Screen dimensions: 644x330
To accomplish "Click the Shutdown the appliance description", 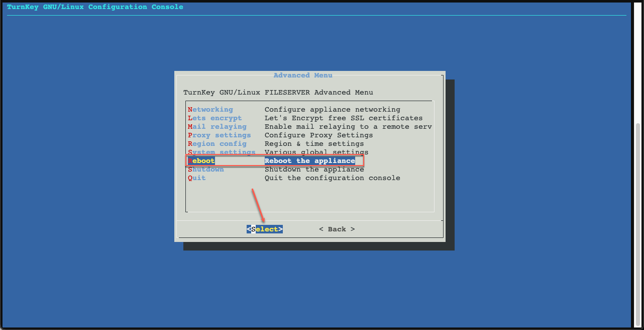I will [314, 169].
